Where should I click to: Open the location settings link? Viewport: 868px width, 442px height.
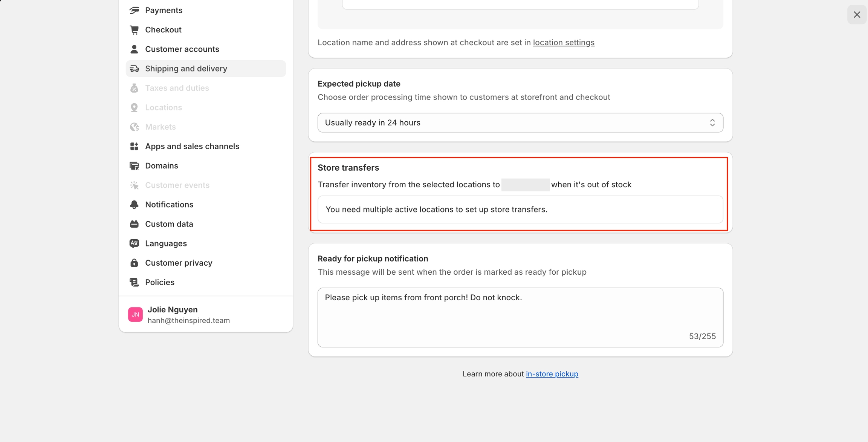pyautogui.click(x=564, y=43)
